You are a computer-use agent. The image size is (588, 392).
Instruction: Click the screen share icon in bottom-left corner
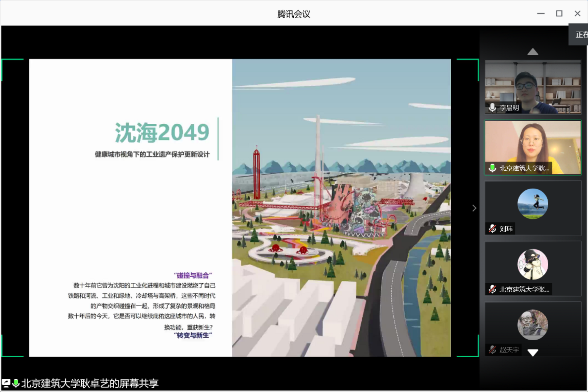tap(6, 383)
